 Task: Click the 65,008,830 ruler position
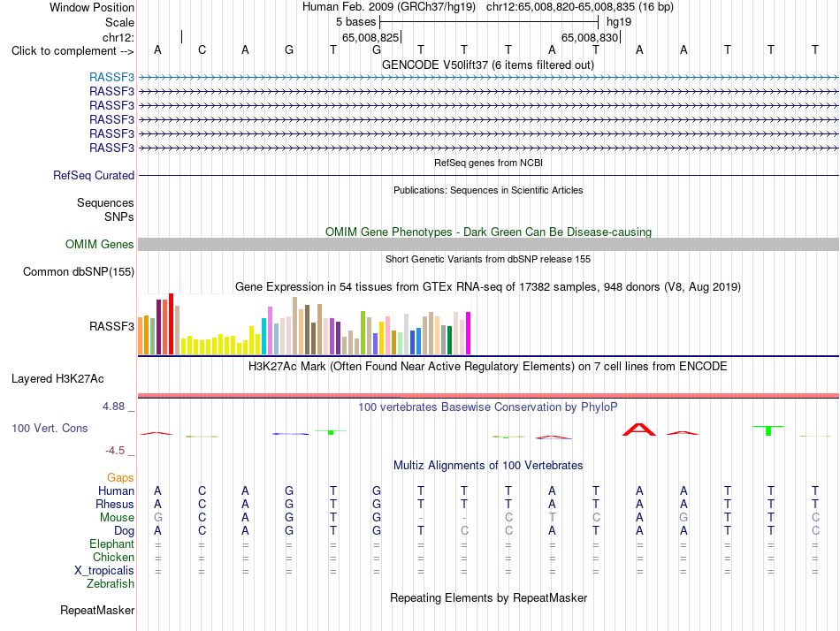(590, 37)
